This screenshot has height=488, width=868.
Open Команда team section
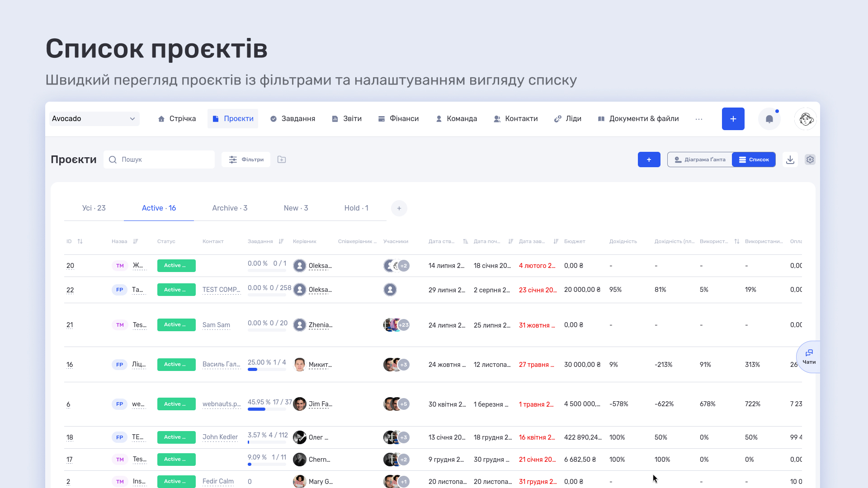[x=456, y=119]
